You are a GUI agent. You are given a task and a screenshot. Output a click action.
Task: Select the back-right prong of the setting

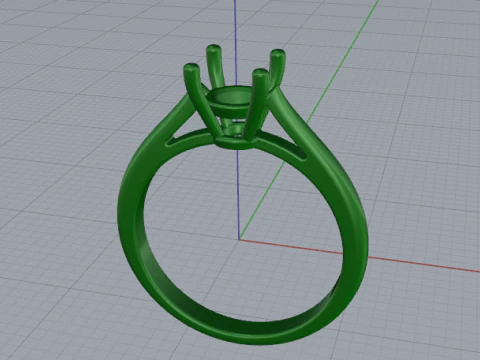(x=277, y=68)
